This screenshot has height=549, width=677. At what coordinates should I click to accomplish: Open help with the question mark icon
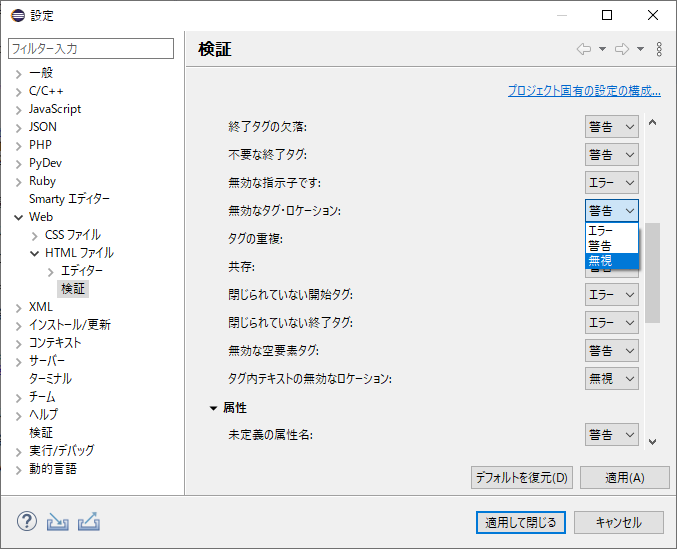27,521
